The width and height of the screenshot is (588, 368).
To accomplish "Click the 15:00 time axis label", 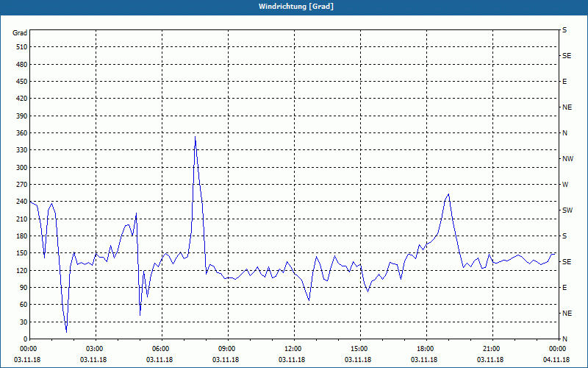I will (x=359, y=349).
